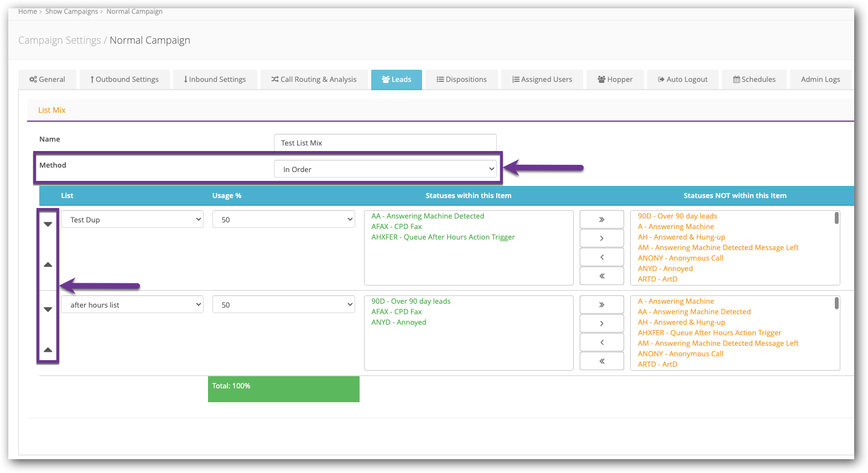Move Test Dup list row down
The image size is (868, 473).
48,224
